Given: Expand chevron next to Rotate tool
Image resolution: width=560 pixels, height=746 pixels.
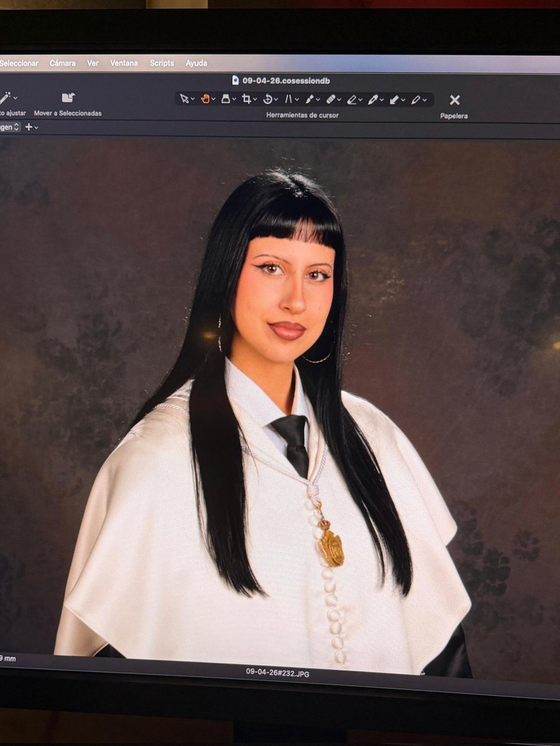Looking at the screenshot, I should coord(276,99).
